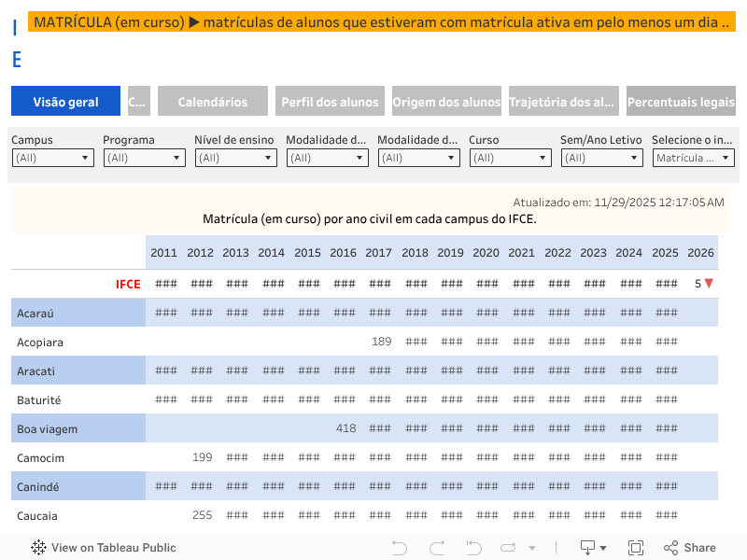Switch to Calendários tab
The height and width of the screenshot is (560, 747).
[213, 101]
